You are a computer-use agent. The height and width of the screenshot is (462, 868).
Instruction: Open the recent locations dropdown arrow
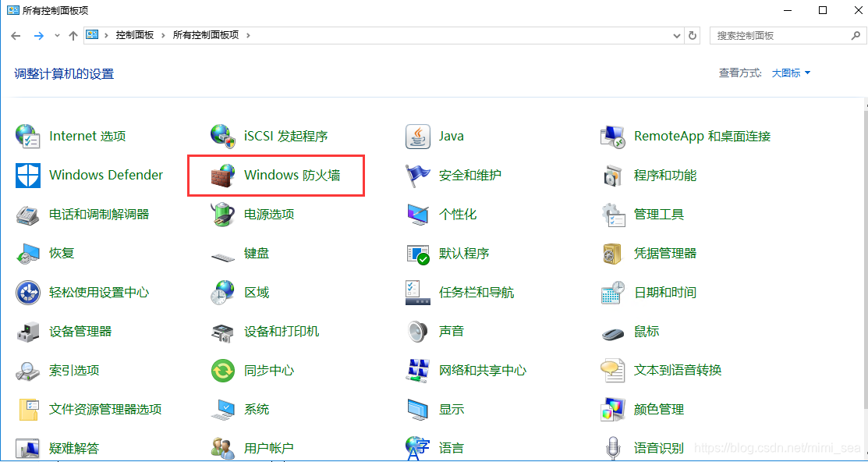click(x=57, y=35)
